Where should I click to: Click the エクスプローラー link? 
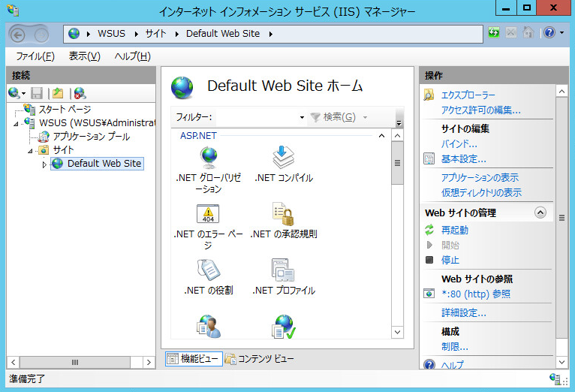click(468, 95)
